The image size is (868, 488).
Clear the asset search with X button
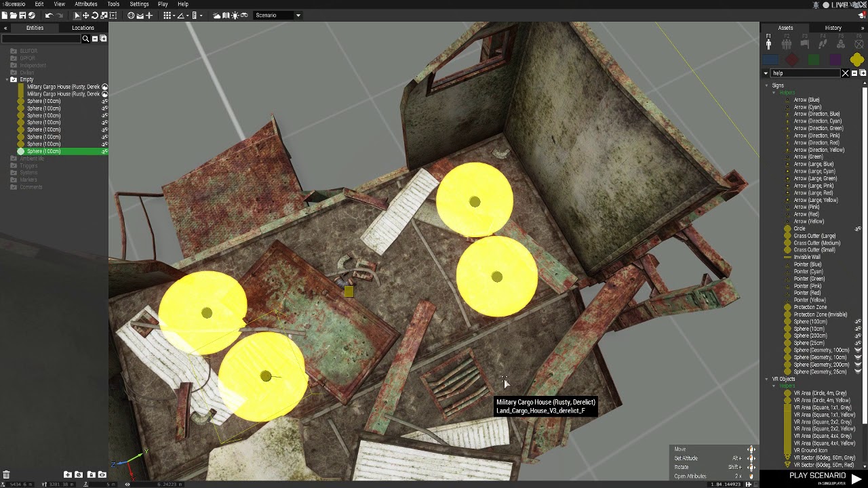pos(845,73)
